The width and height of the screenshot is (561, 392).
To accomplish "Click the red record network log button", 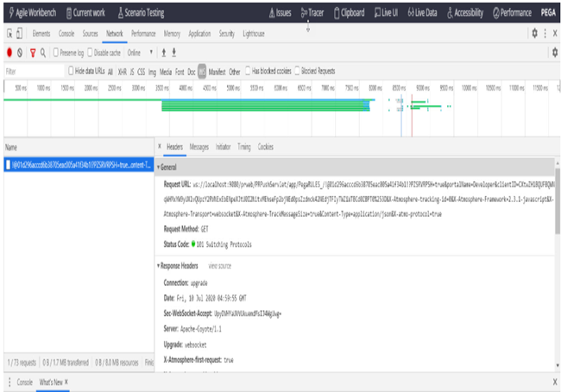I will [9, 53].
